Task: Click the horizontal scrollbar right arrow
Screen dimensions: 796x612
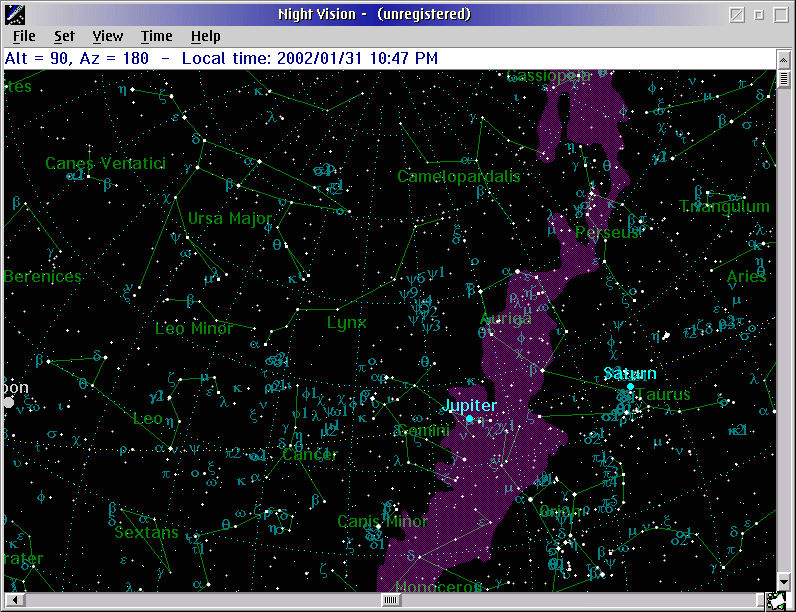Action: click(x=767, y=600)
